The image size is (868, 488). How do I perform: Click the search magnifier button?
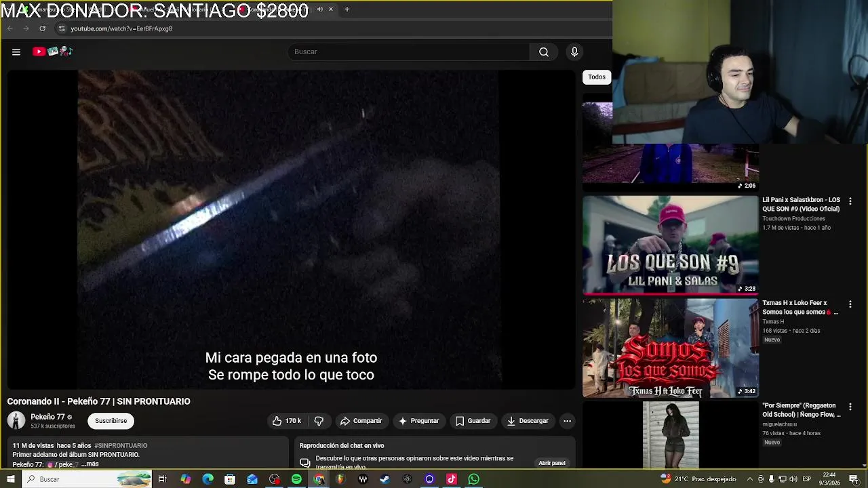[x=544, y=52]
